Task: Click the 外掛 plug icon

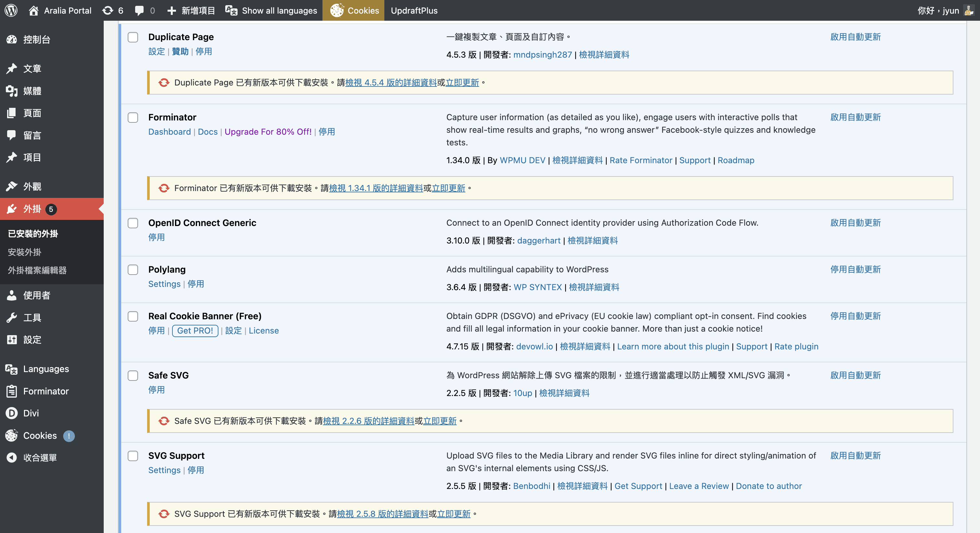Action: coord(12,209)
